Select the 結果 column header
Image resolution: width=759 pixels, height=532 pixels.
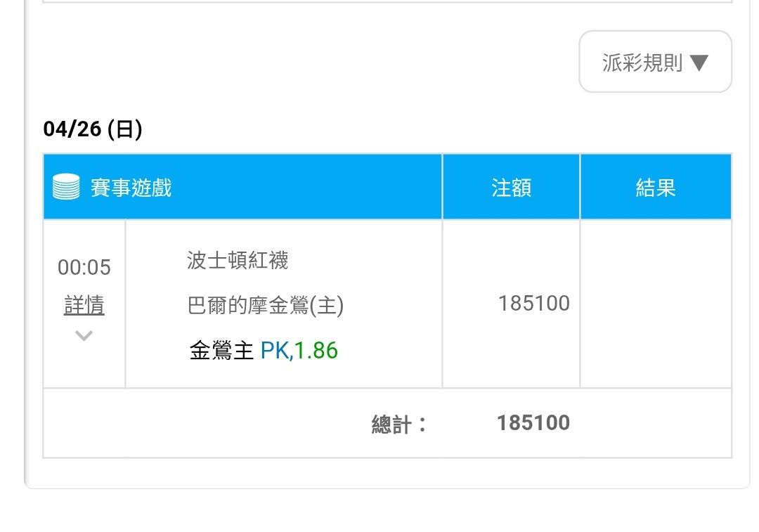[x=655, y=188]
